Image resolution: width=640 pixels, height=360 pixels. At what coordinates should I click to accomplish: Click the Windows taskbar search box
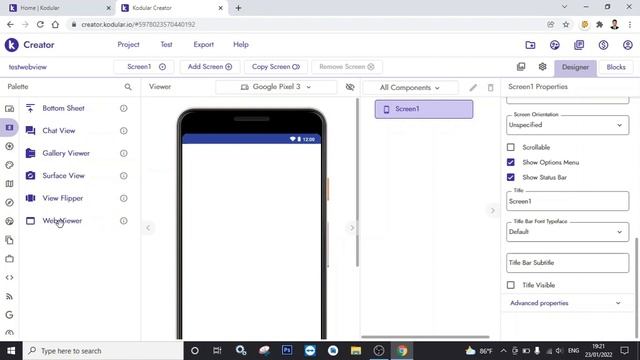click(103, 351)
